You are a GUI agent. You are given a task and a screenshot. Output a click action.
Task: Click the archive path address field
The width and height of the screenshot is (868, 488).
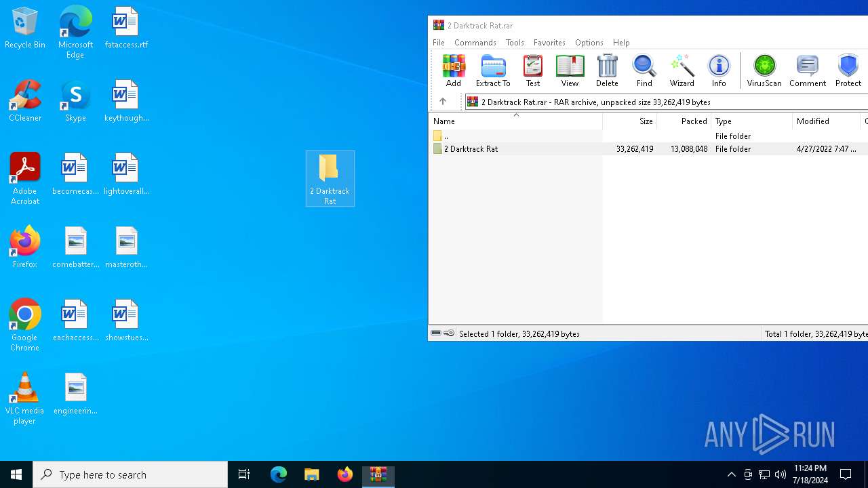(x=667, y=102)
